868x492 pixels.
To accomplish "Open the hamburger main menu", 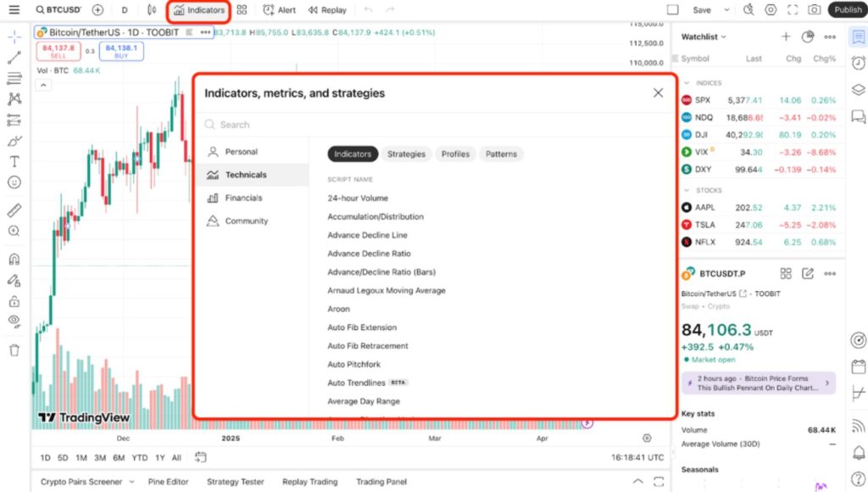I will click(x=14, y=10).
